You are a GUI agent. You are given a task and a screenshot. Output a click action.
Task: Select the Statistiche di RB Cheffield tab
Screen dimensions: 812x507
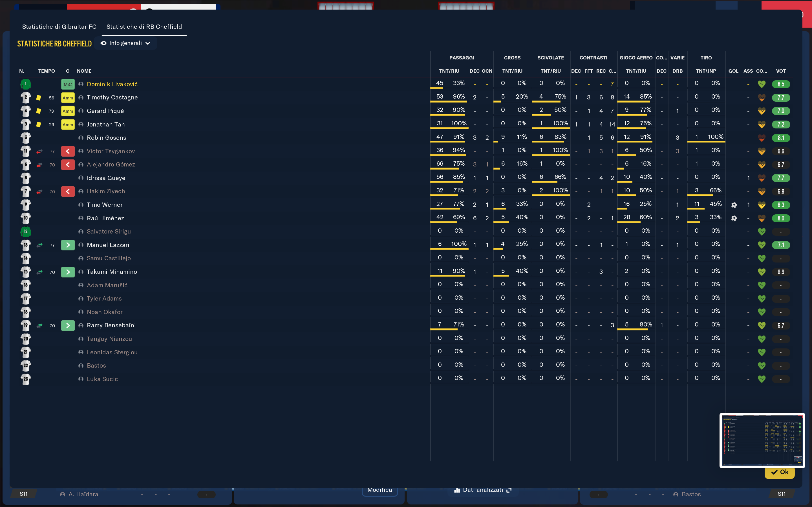pyautogui.click(x=144, y=26)
